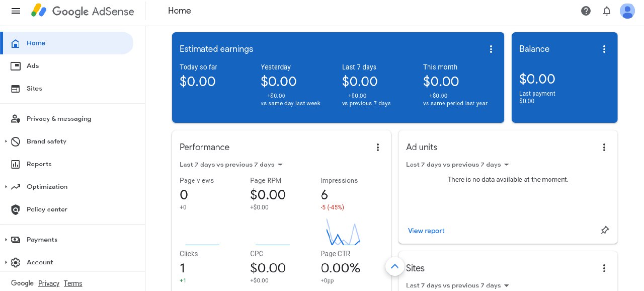Click the Ads icon in sidebar

pos(16,66)
